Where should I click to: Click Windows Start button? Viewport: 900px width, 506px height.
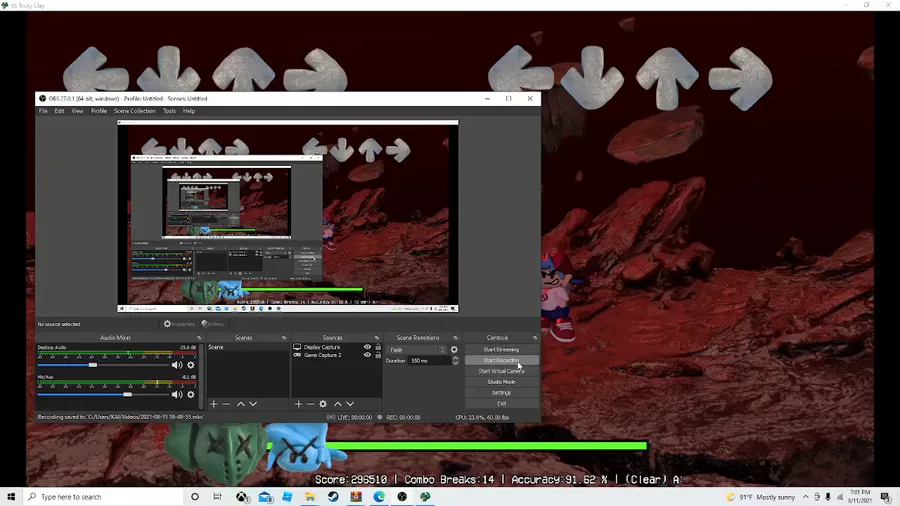pos(11,497)
